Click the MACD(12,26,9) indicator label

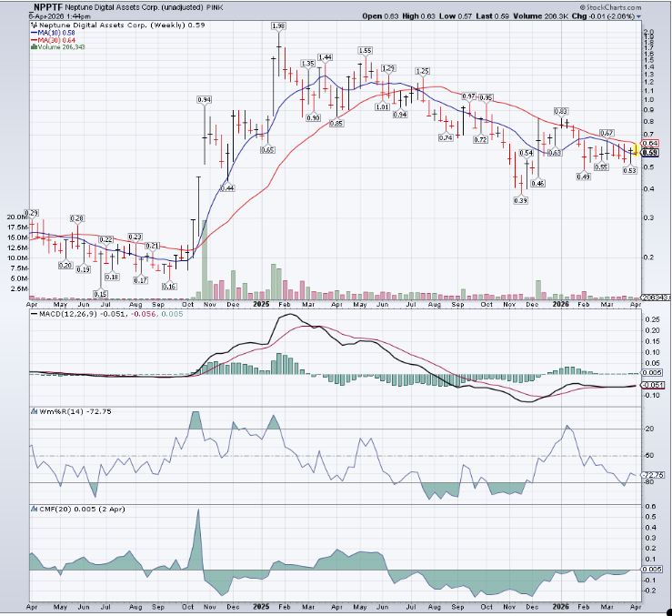tap(59, 313)
